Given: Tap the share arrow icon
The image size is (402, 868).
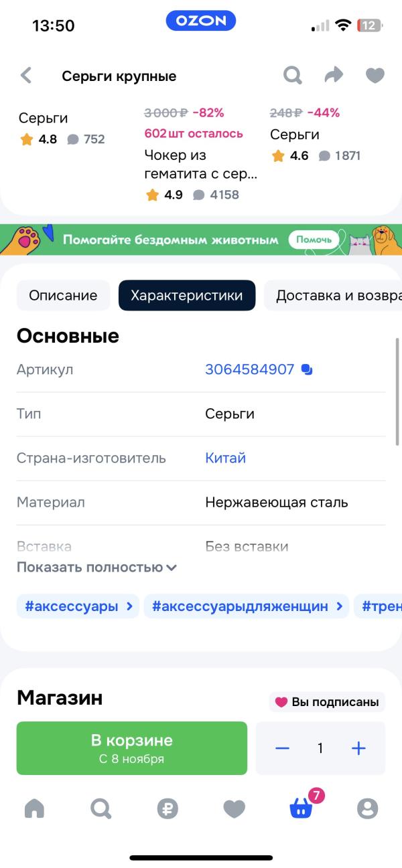Looking at the screenshot, I should click(x=334, y=76).
